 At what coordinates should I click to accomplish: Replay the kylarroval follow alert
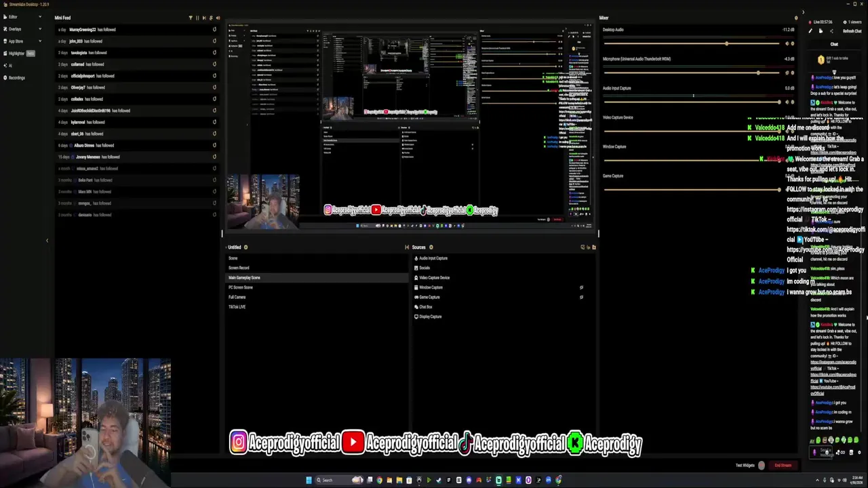214,122
